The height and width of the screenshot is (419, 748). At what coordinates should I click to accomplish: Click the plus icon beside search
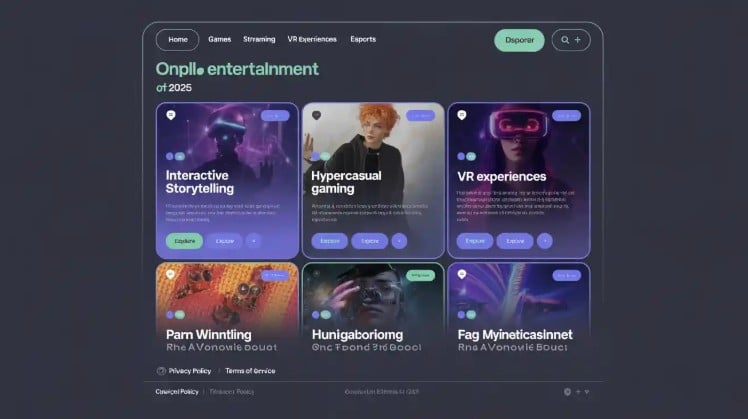(579, 40)
